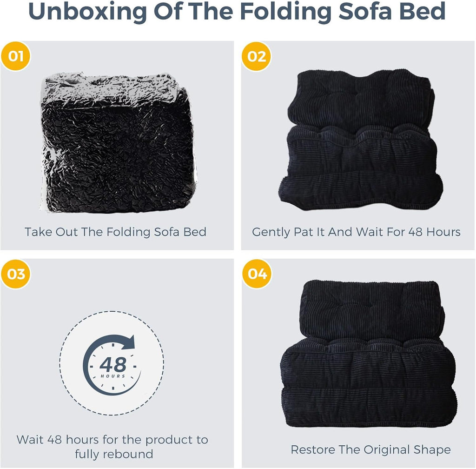
Task: Click the orange 02 step badge
Action: 257,56
